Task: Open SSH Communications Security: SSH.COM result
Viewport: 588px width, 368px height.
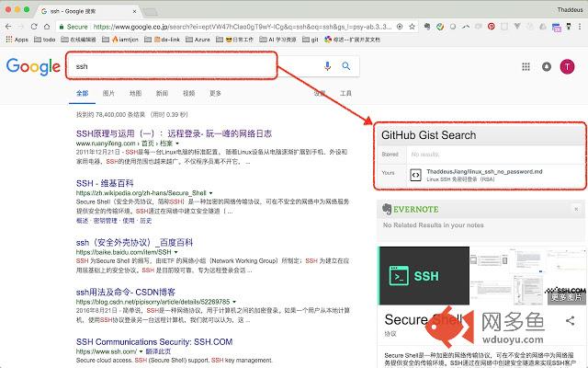Action: 154,341
